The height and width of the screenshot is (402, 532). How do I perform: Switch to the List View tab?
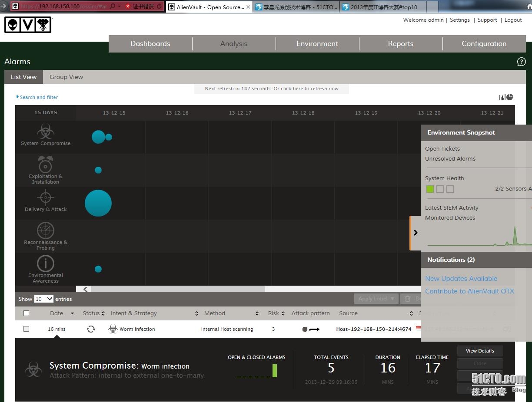[x=23, y=77]
